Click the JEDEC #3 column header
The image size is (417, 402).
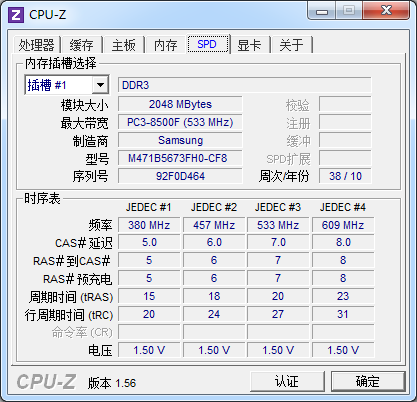click(x=278, y=207)
